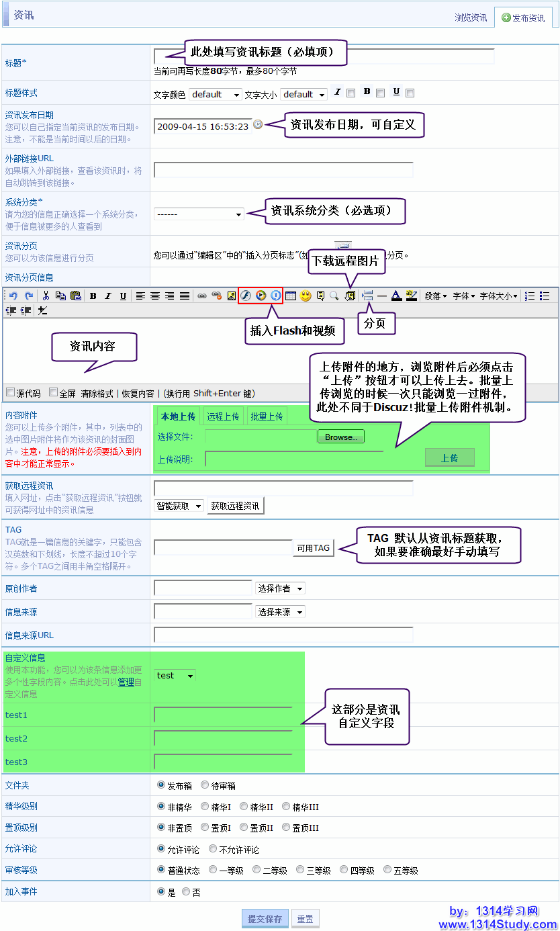
Task: Click the 提交保存 submit button
Action: (x=265, y=919)
